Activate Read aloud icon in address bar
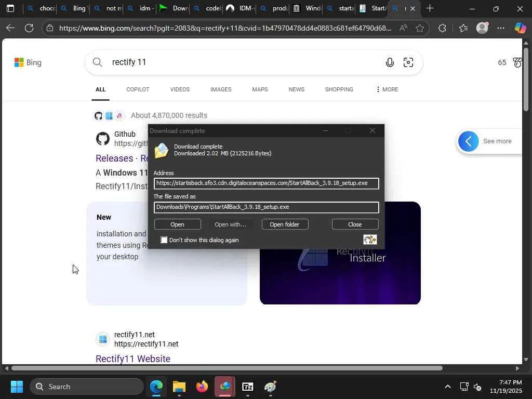The width and height of the screenshot is (532, 399). click(x=403, y=28)
